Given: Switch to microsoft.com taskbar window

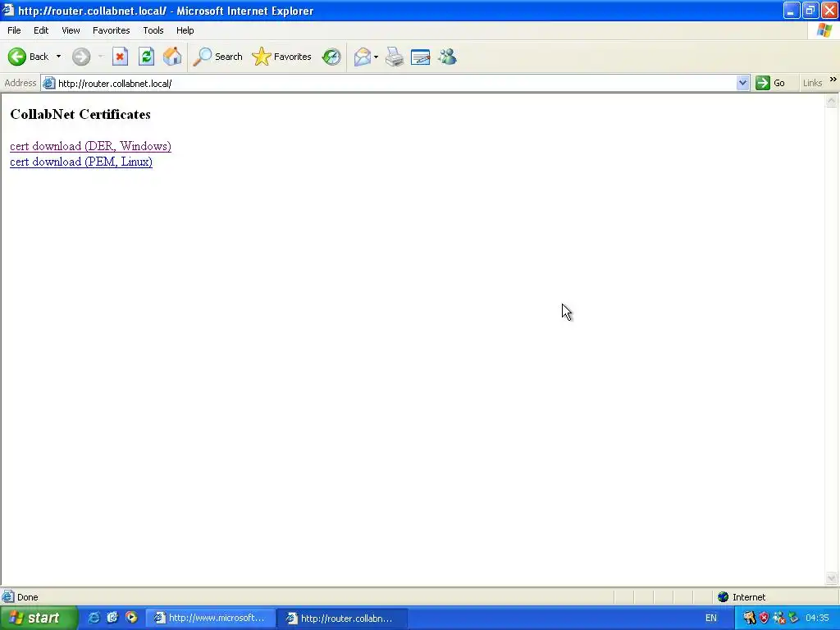Looking at the screenshot, I should (211, 619).
